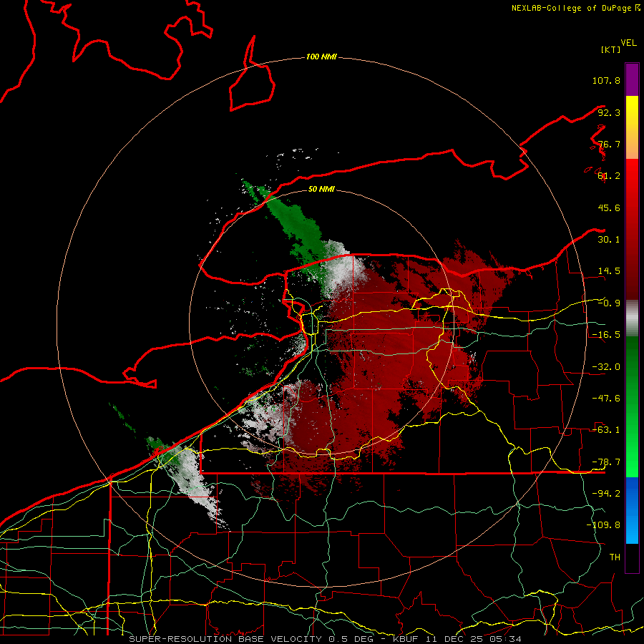The image size is (644, 644).
Task: Click the 92.3 velocity scale value
Action: coord(609,112)
